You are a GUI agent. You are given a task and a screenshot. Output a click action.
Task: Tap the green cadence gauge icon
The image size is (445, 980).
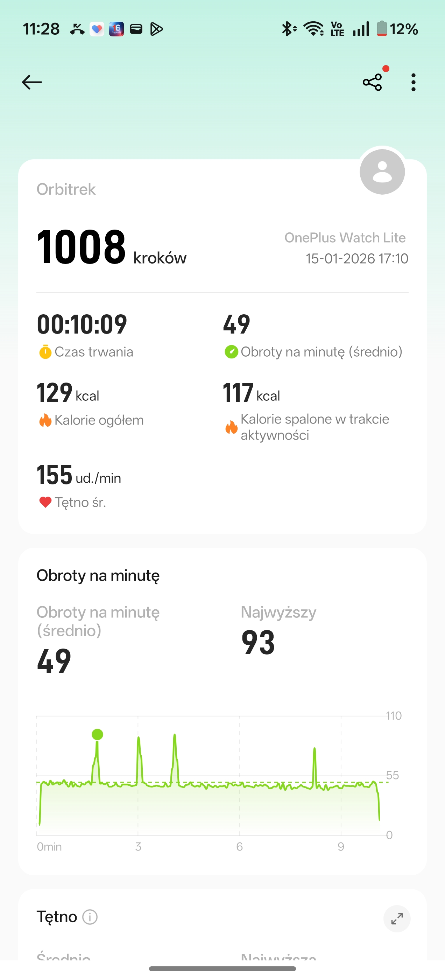tap(231, 352)
